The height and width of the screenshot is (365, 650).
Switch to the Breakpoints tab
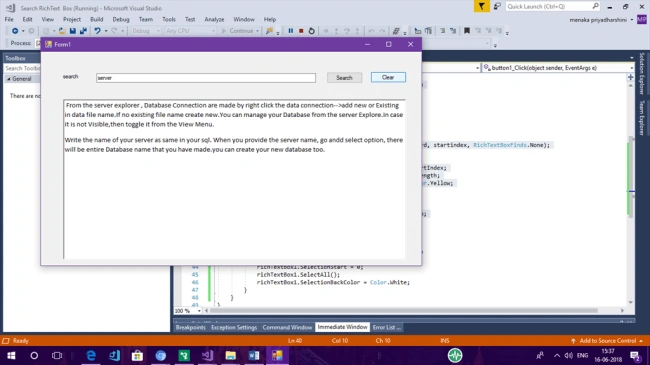[191, 327]
